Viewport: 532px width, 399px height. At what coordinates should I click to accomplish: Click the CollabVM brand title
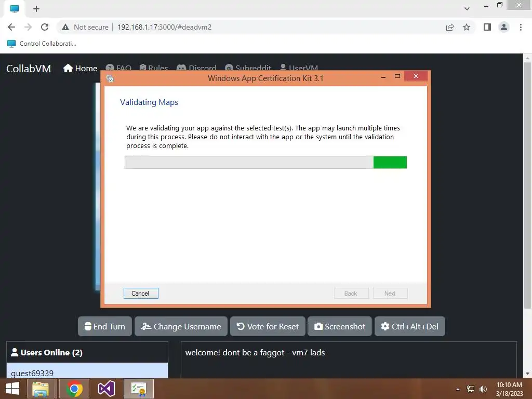[29, 69]
